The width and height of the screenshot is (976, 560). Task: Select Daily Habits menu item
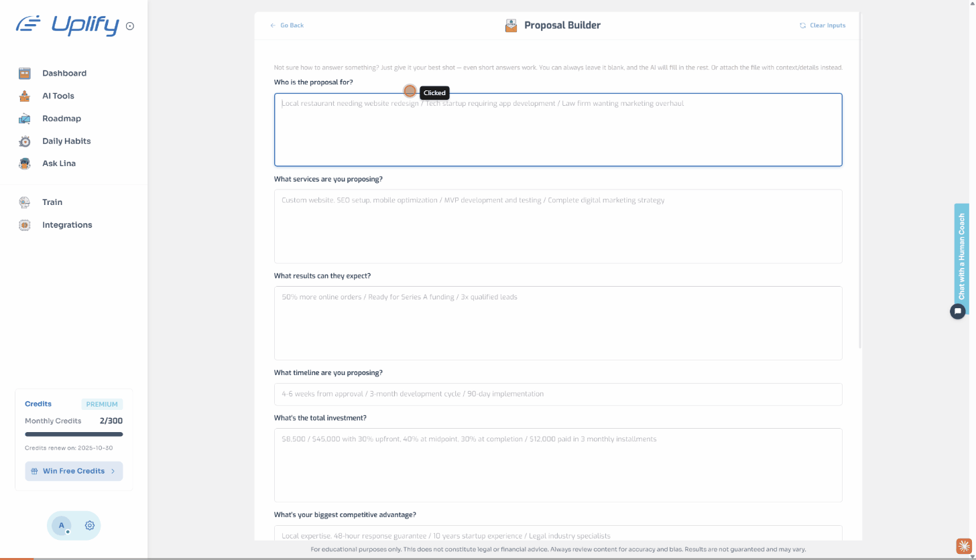(66, 141)
